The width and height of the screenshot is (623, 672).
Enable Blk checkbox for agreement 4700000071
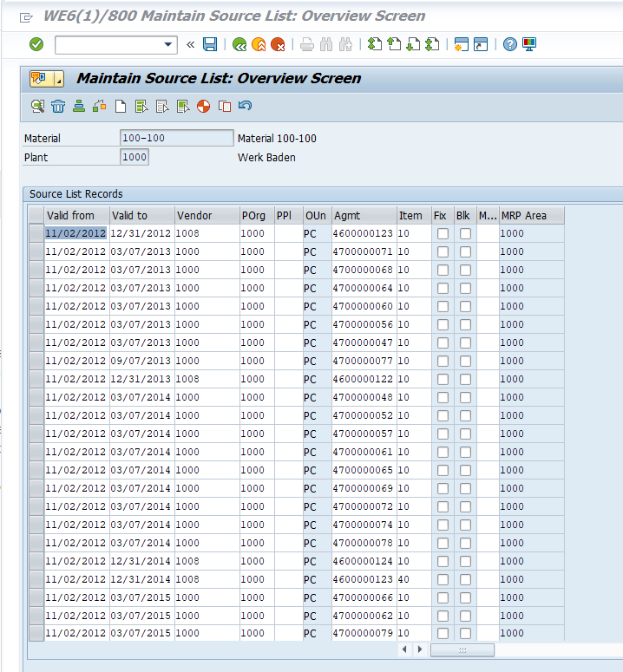click(x=465, y=252)
